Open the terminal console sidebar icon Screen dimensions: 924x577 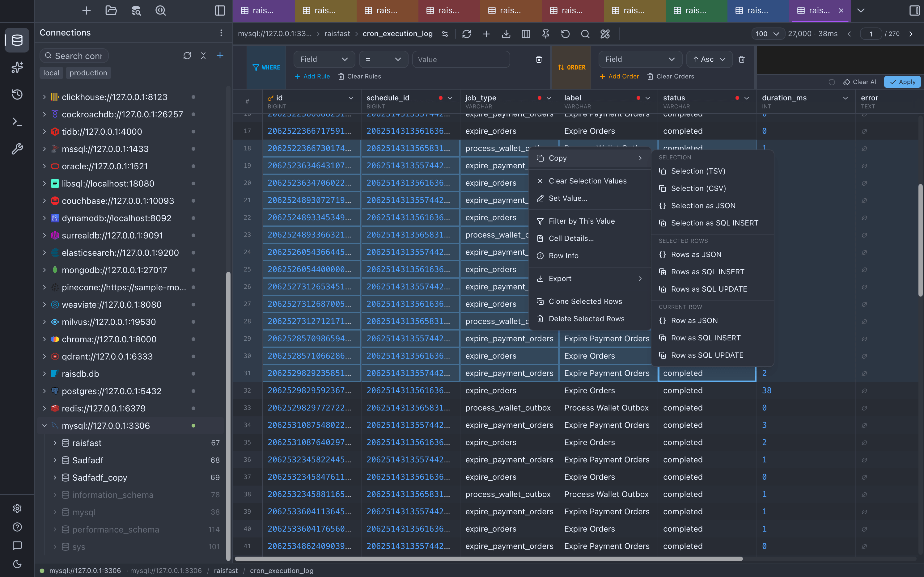(x=17, y=122)
